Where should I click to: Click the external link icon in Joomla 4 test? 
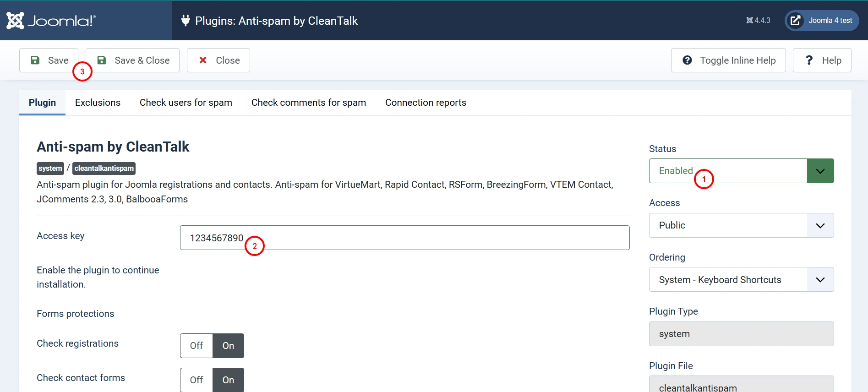[796, 21]
